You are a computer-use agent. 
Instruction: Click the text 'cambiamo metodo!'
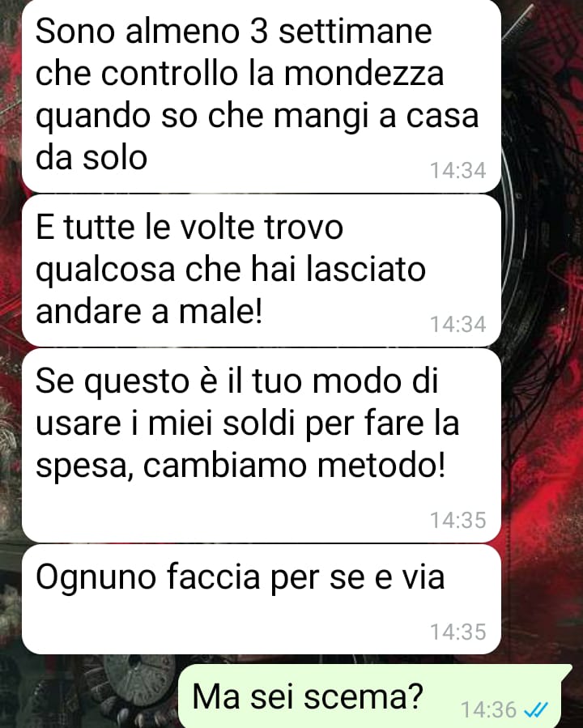click(x=294, y=466)
